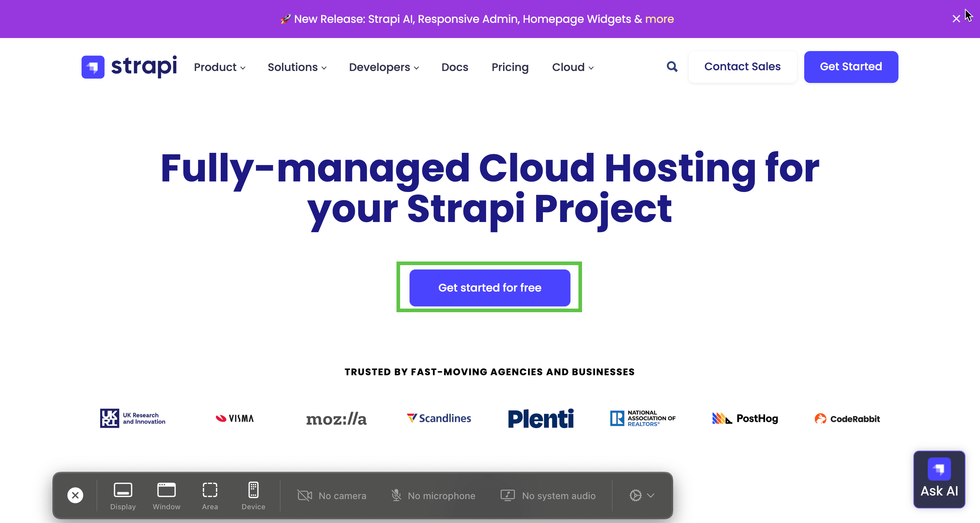Click the Mozilla logo
This screenshot has width=980, height=523.
coord(336,419)
